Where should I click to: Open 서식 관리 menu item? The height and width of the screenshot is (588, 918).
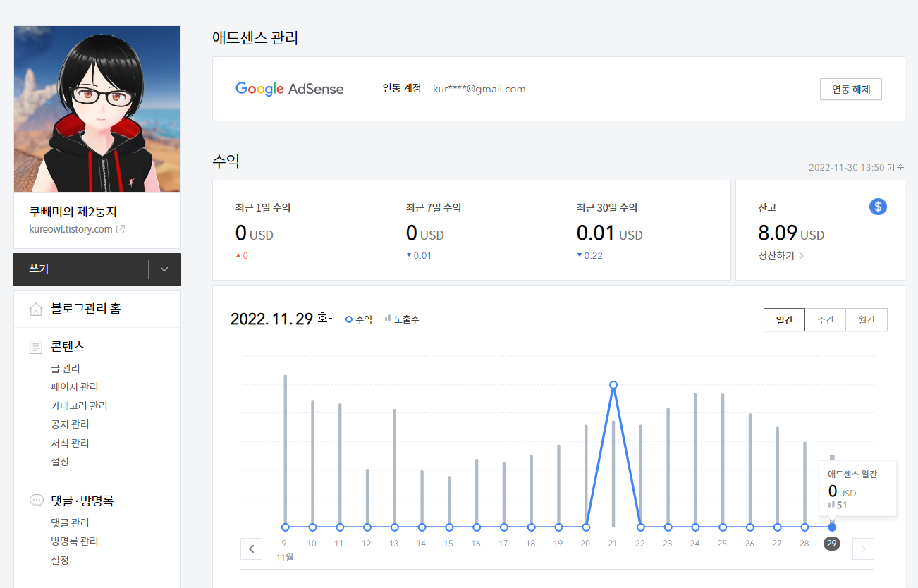[70, 443]
